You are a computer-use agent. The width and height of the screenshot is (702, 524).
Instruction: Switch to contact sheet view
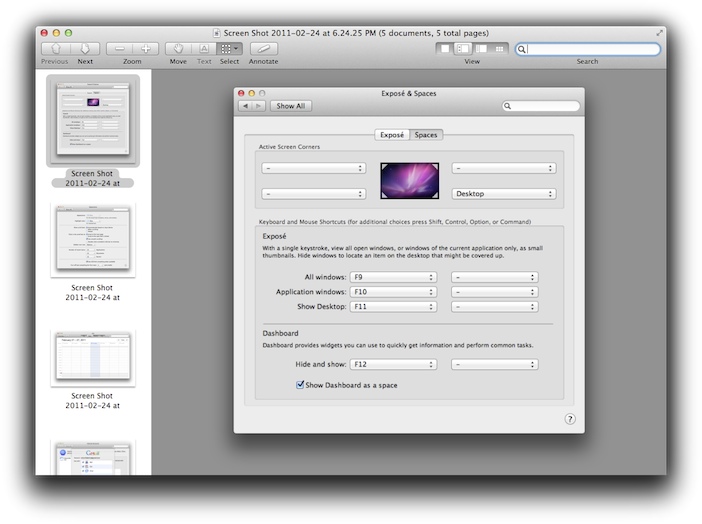pos(499,48)
